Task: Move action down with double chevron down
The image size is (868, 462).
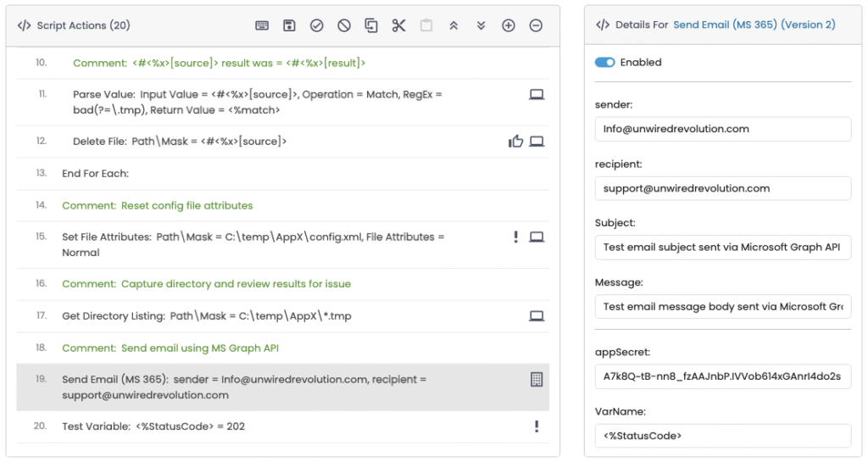Action: click(x=481, y=25)
